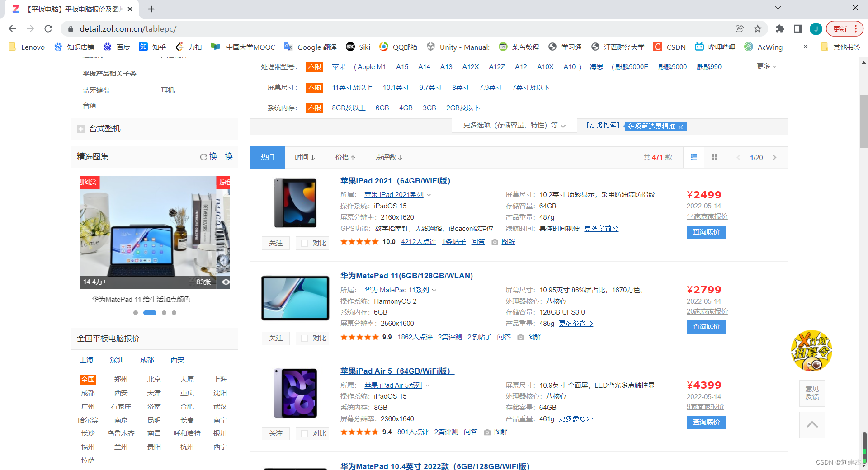Go back to the previous page
This screenshot has height=470, width=868.
[x=12, y=28]
